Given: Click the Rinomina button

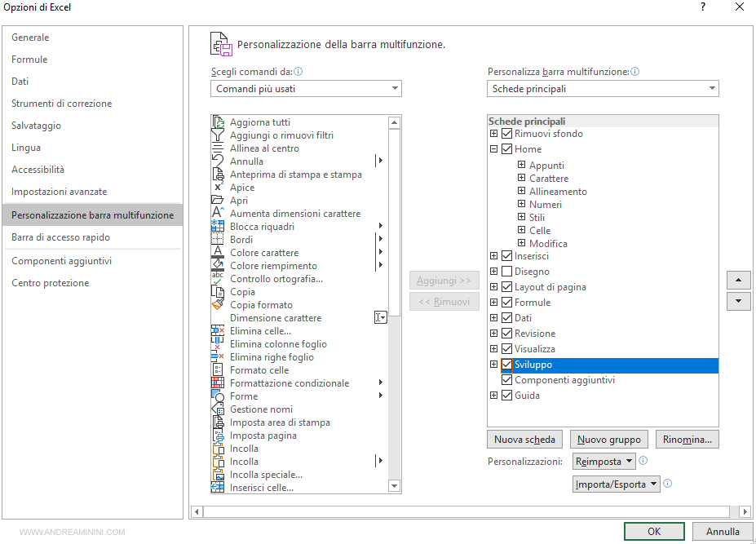Looking at the screenshot, I should (687, 440).
